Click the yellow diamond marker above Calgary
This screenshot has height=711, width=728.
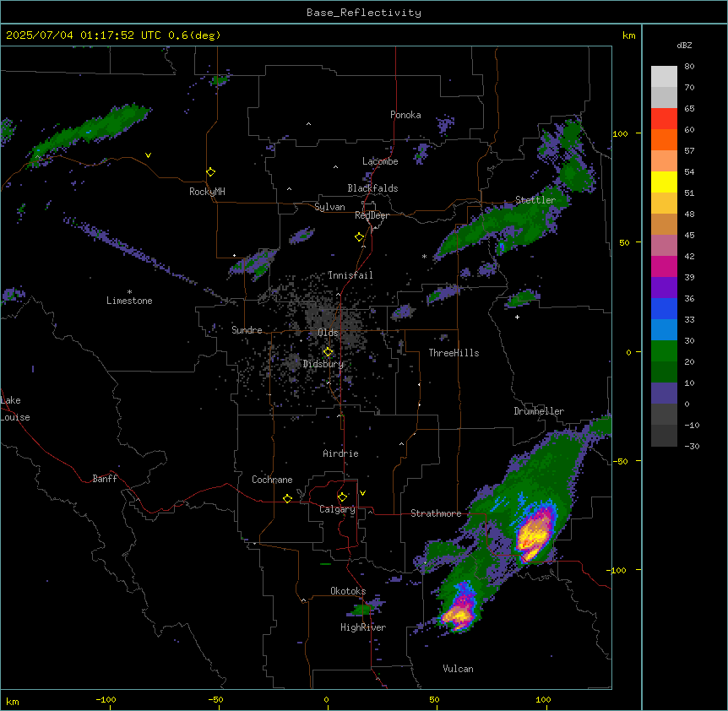tap(342, 497)
